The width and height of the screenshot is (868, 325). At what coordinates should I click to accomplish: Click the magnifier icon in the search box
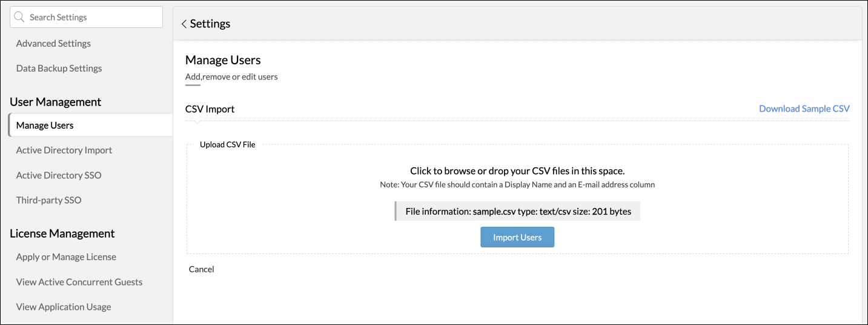click(x=19, y=18)
